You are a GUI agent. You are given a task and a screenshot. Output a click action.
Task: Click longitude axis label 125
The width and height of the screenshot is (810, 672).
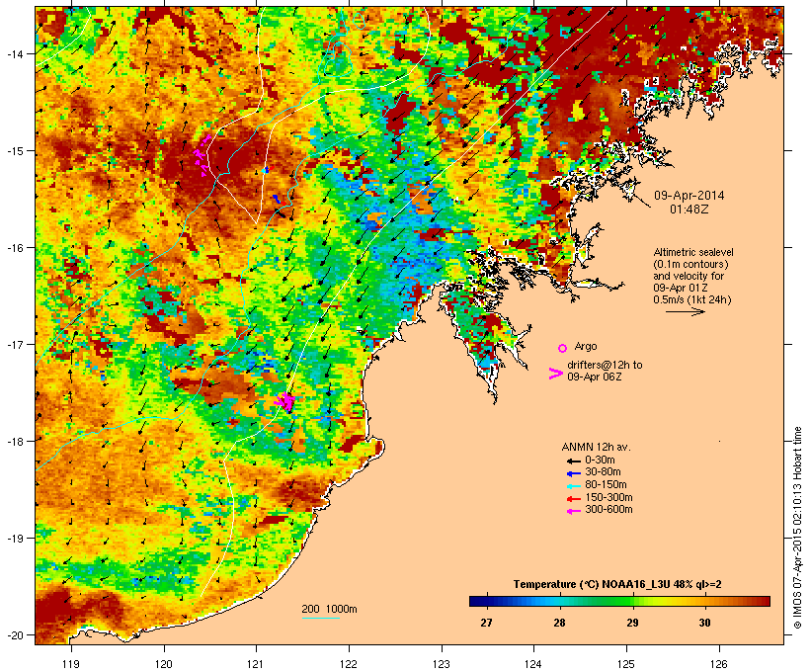point(626,664)
